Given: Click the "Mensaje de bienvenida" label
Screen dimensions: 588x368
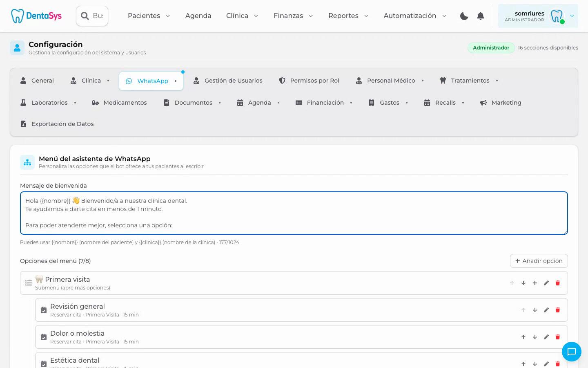Looking at the screenshot, I should tap(53, 186).
